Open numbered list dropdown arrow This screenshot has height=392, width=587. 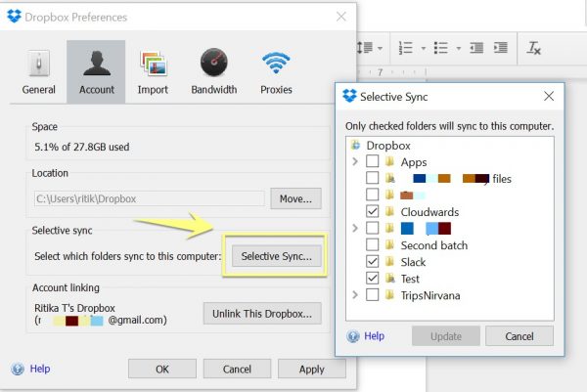coord(424,48)
